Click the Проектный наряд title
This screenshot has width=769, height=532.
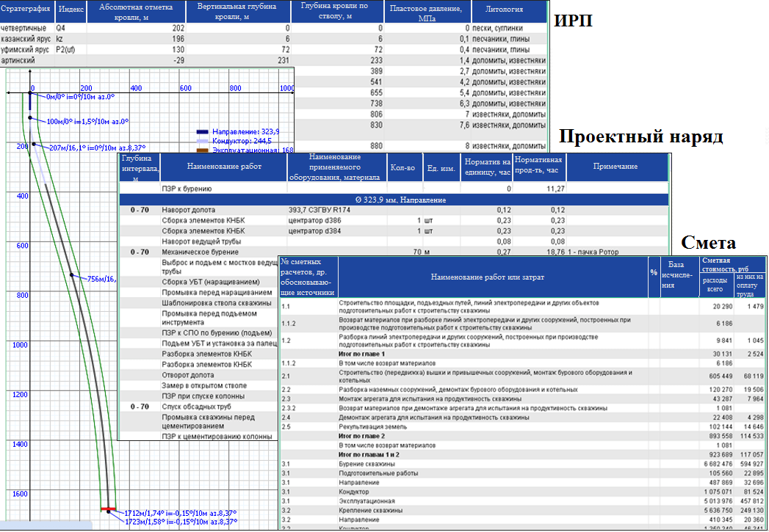(641, 136)
